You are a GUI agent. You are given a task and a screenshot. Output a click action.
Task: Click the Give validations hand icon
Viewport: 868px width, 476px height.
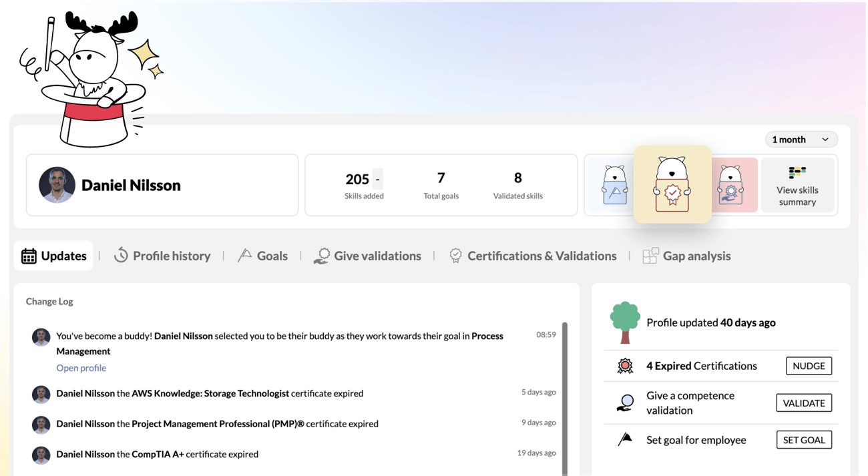pyautogui.click(x=322, y=256)
